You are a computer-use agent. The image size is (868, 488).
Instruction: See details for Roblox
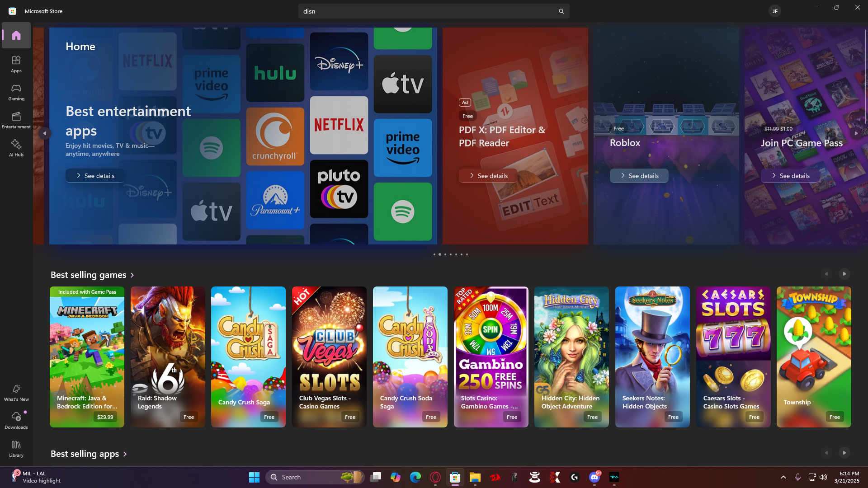click(639, 176)
